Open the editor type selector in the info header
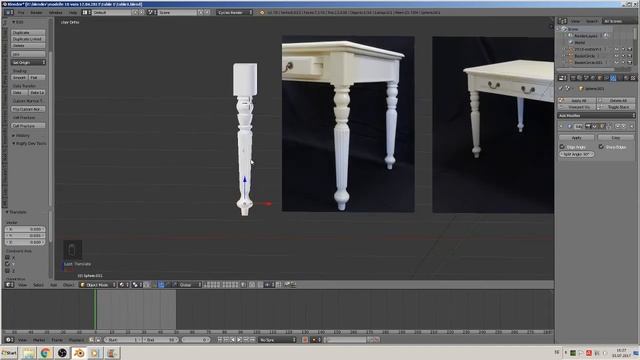Viewport: 640px width, 360px height. [9, 13]
